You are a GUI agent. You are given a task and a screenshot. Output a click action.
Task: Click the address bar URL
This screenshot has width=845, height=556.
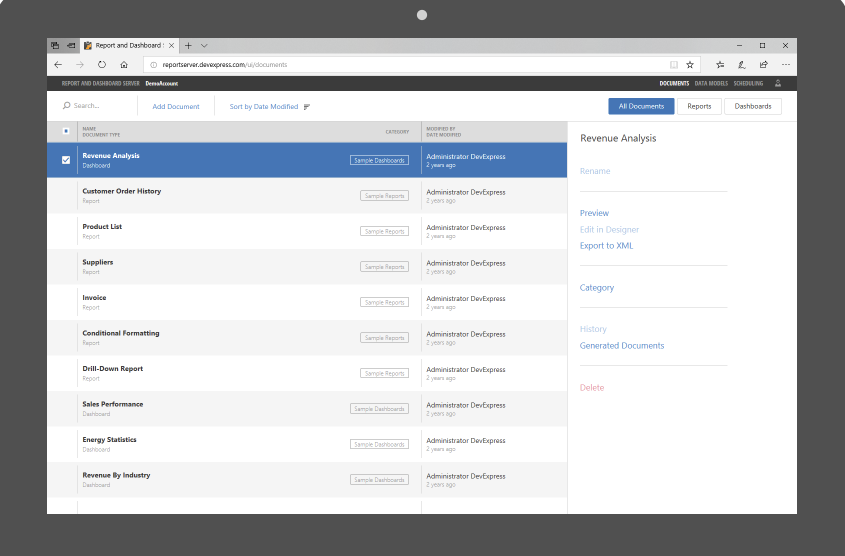tap(225, 65)
